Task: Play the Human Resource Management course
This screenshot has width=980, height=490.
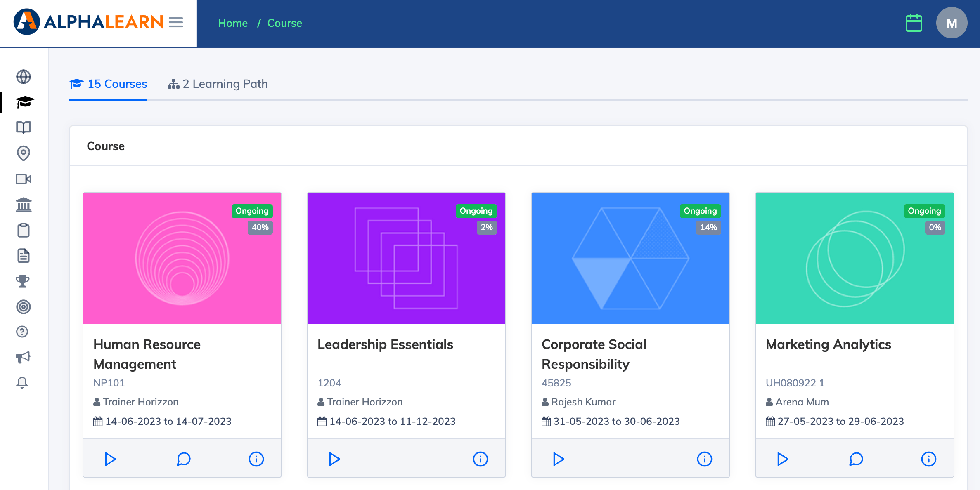Action: point(110,459)
